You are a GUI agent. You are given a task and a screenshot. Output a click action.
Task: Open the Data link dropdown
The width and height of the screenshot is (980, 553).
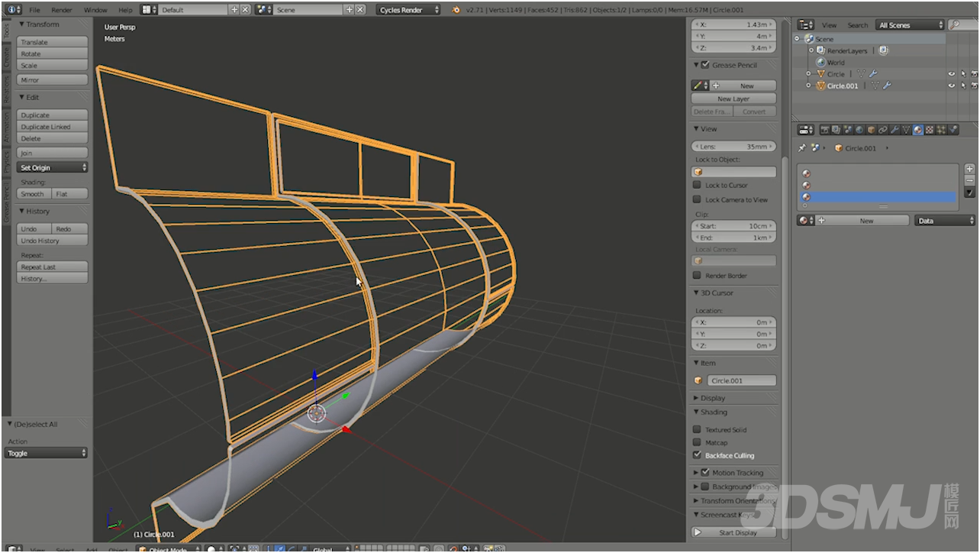coord(945,220)
